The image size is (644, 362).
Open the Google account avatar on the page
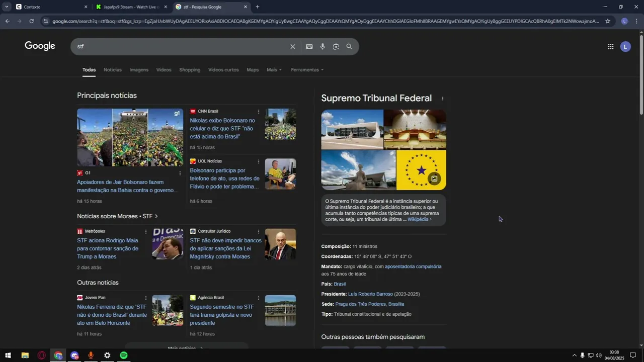pyautogui.click(x=625, y=47)
